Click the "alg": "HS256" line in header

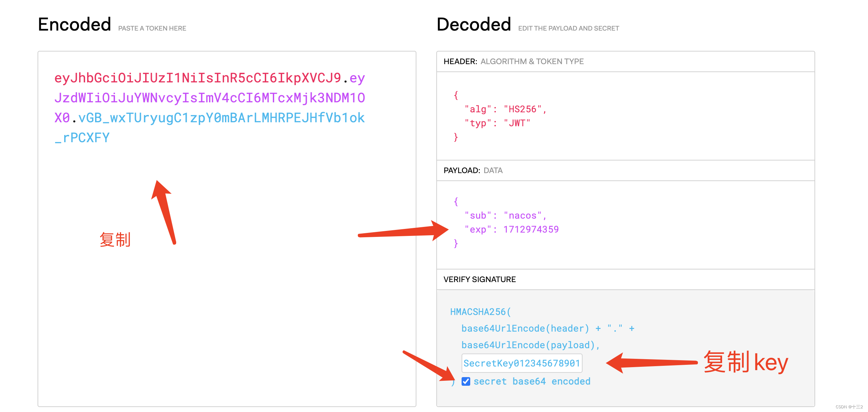click(x=505, y=109)
